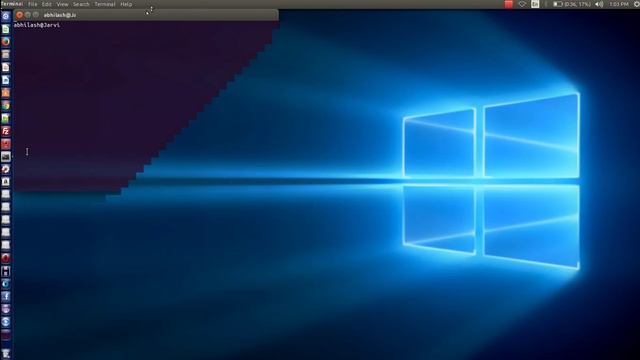Open the Files file manager icon
640x360 pixels.
point(6,54)
